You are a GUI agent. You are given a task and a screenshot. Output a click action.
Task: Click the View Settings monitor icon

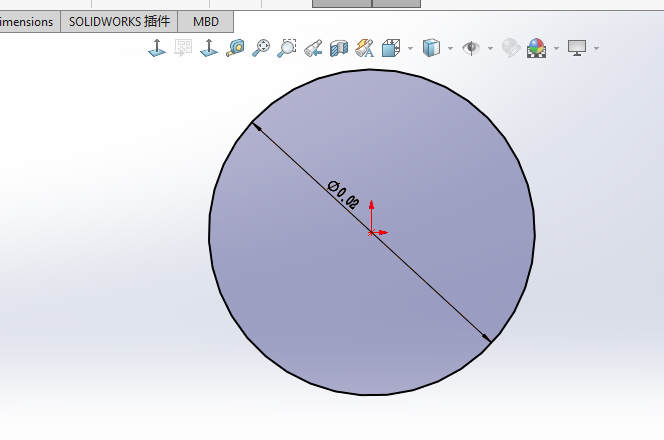[x=577, y=48]
